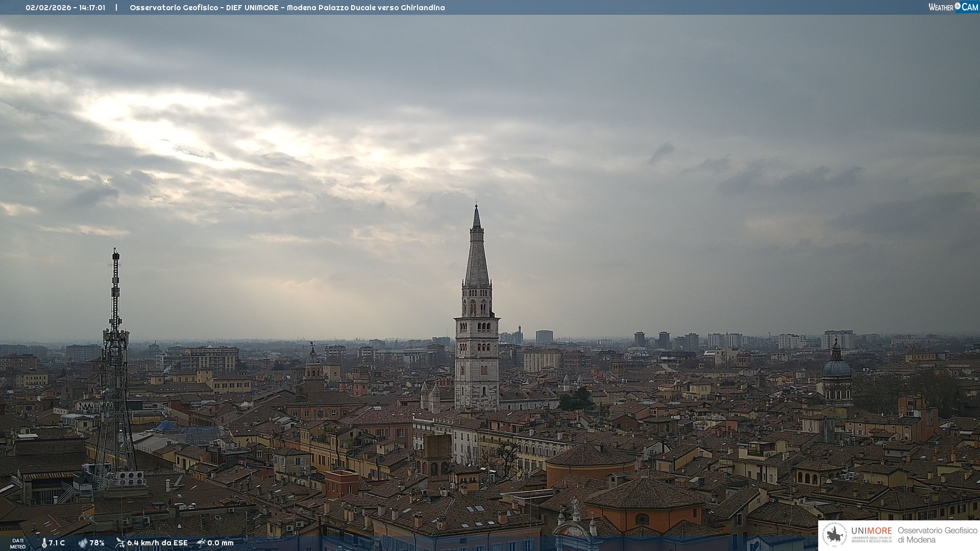
Task: Click the DATI METEO label
Action: [18, 543]
